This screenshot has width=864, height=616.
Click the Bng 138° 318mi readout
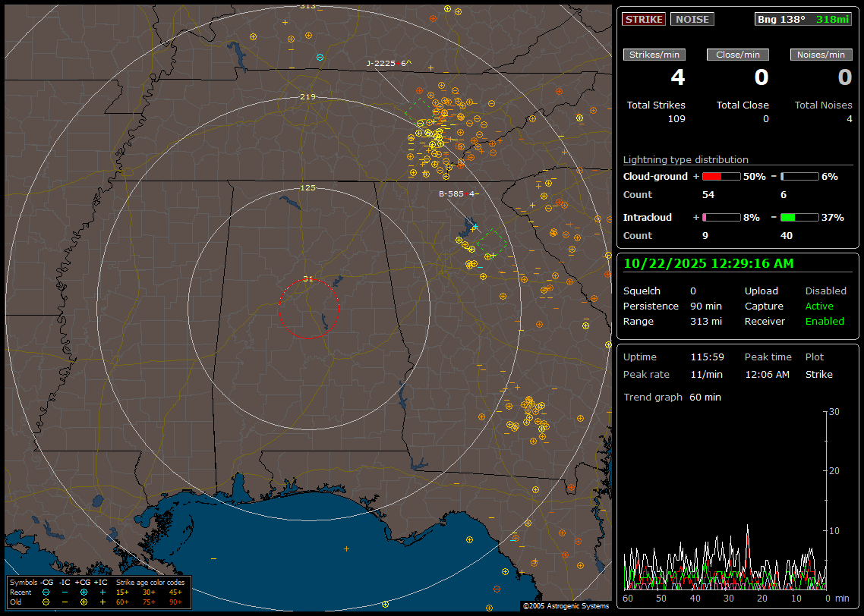pyautogui.click(x=803, y=19)
